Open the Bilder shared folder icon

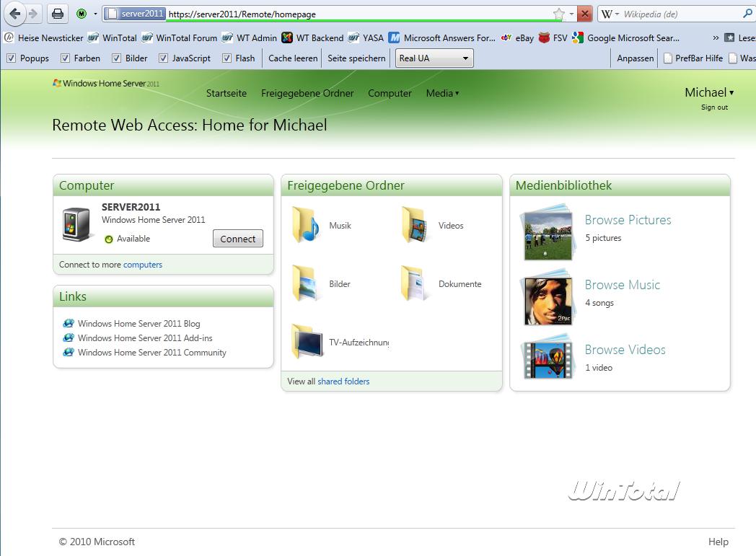305,284
